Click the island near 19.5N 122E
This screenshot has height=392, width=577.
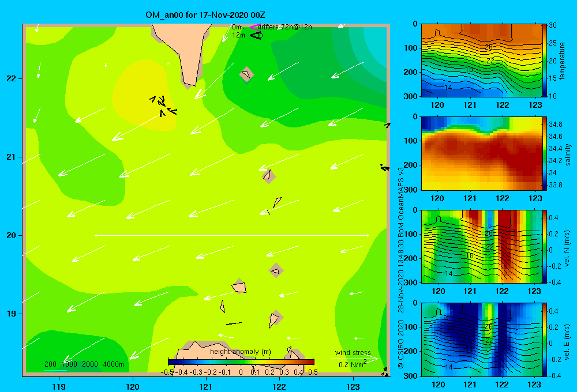coord(276,271)
